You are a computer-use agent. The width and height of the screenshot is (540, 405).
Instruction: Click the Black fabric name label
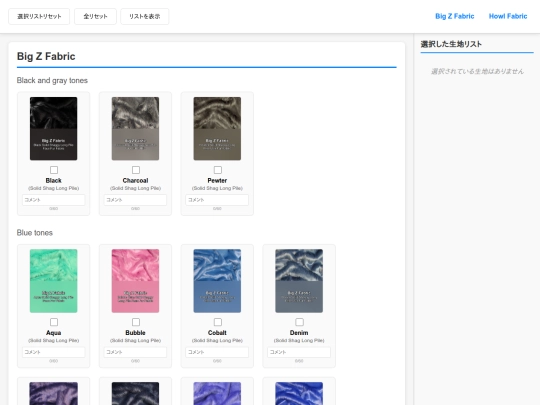[53, 180]
